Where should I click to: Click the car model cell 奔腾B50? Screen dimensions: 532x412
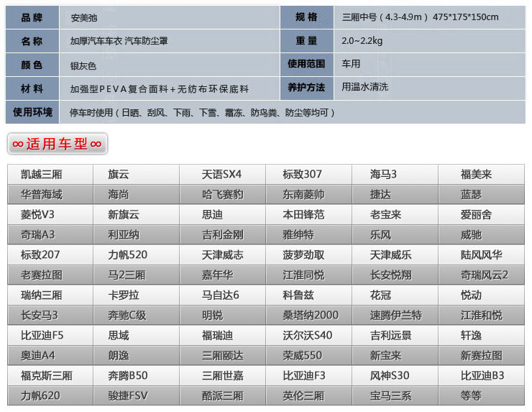[x=137, y=375]
